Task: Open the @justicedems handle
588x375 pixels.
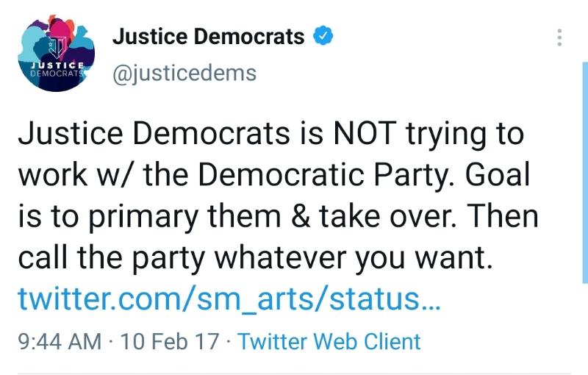Action: (x=184, y=74)
